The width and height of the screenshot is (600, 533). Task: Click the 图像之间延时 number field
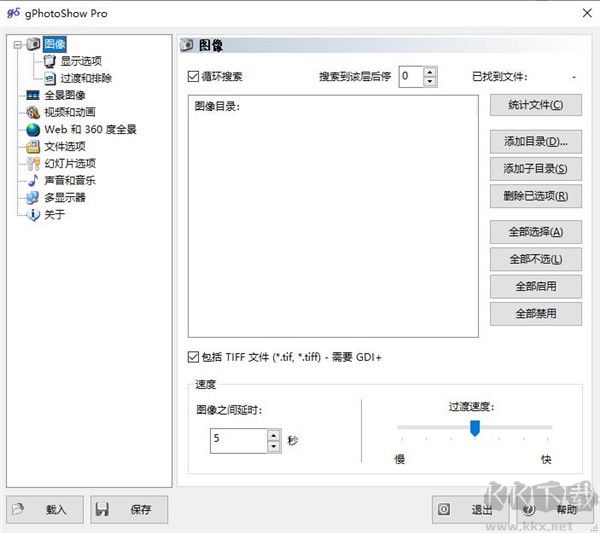pyautogui.click(x=238, y=440)
